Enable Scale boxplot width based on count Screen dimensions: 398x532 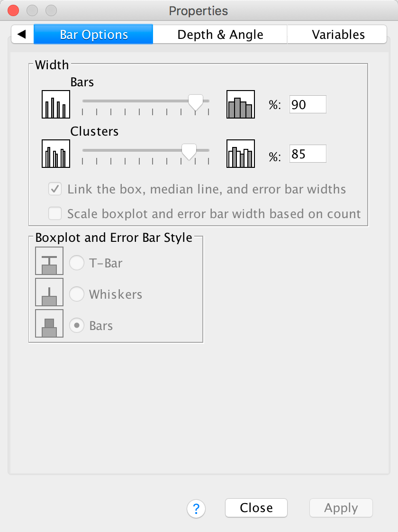pyautogui.click(x=55, y=214)
